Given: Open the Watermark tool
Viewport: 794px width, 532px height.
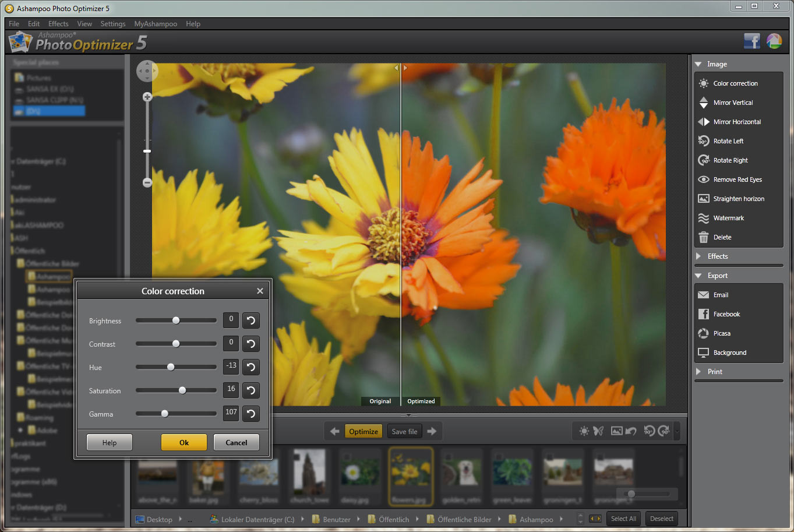Looking at the screenshot, I should tap(728, 218).
